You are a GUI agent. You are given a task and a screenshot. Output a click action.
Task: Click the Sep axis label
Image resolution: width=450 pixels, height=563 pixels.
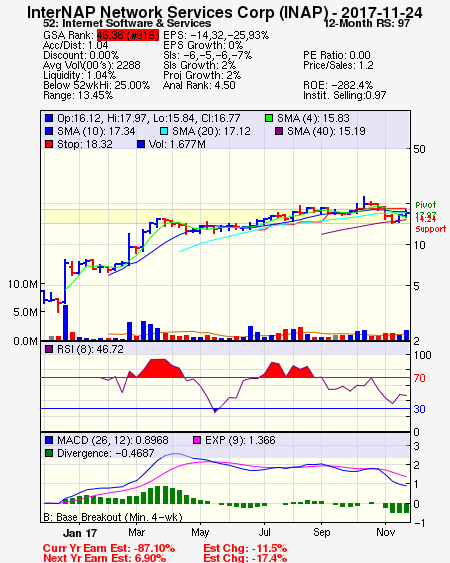pyautogui.click(x=321, y=532)
